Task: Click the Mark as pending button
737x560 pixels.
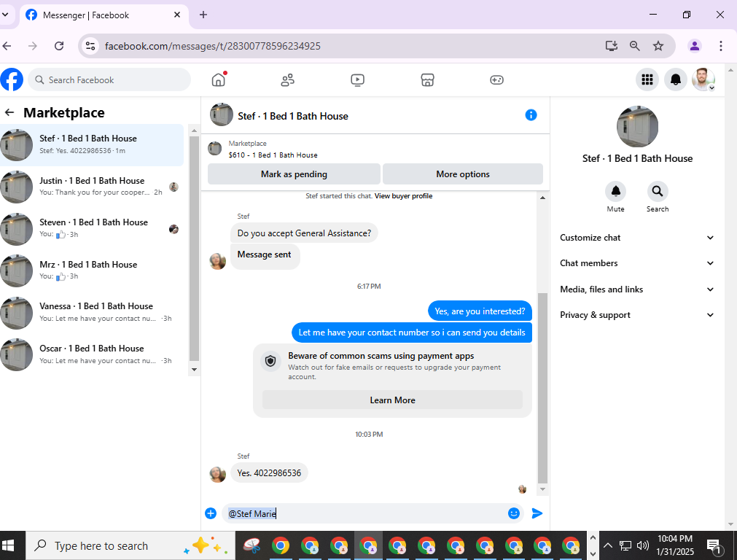Action: tap(294, 174)
